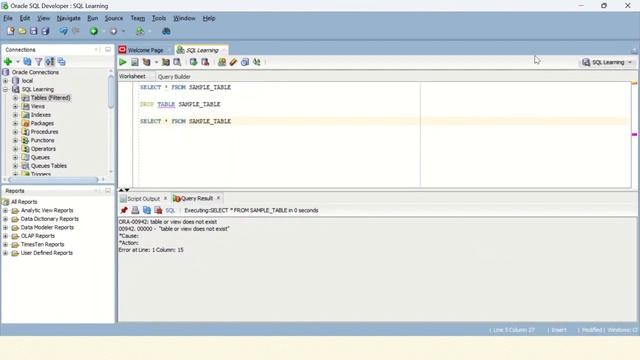This screenshot has width=640, height=360.
Task: Click the funnel Apply Filter icon
Action: click(x=38, y=62)
